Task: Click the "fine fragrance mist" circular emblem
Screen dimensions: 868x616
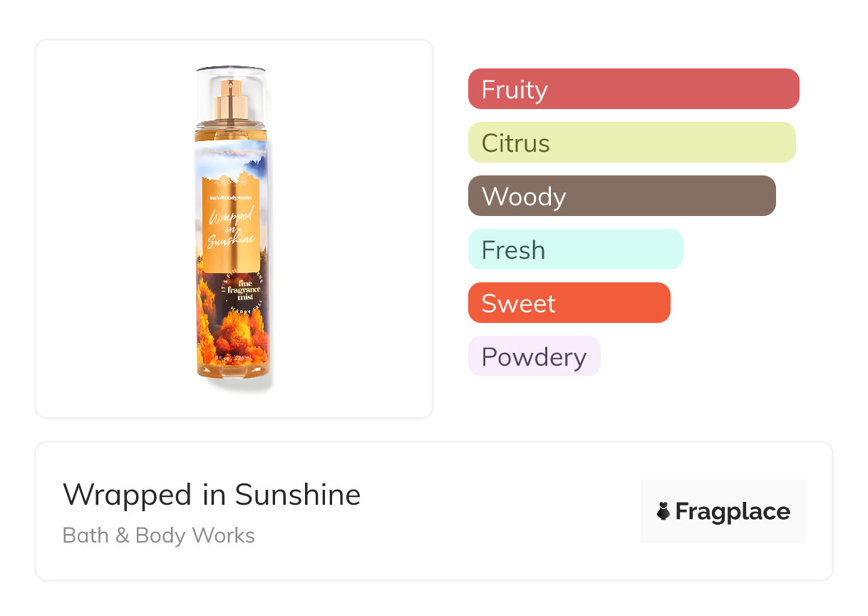Action: 246,291
